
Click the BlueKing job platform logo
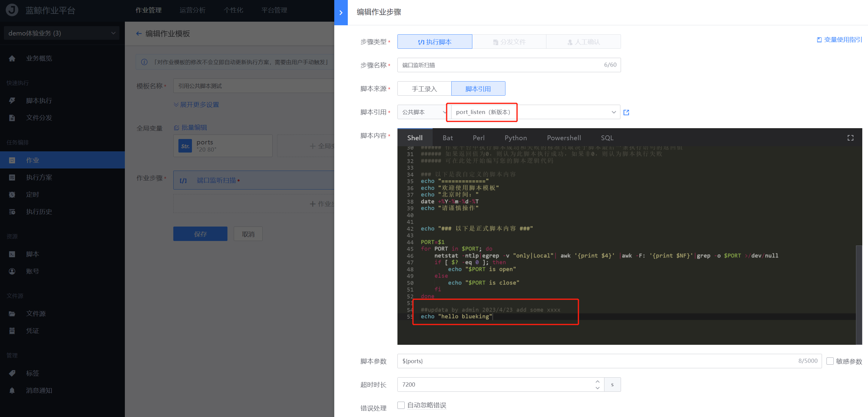(12, 10)
